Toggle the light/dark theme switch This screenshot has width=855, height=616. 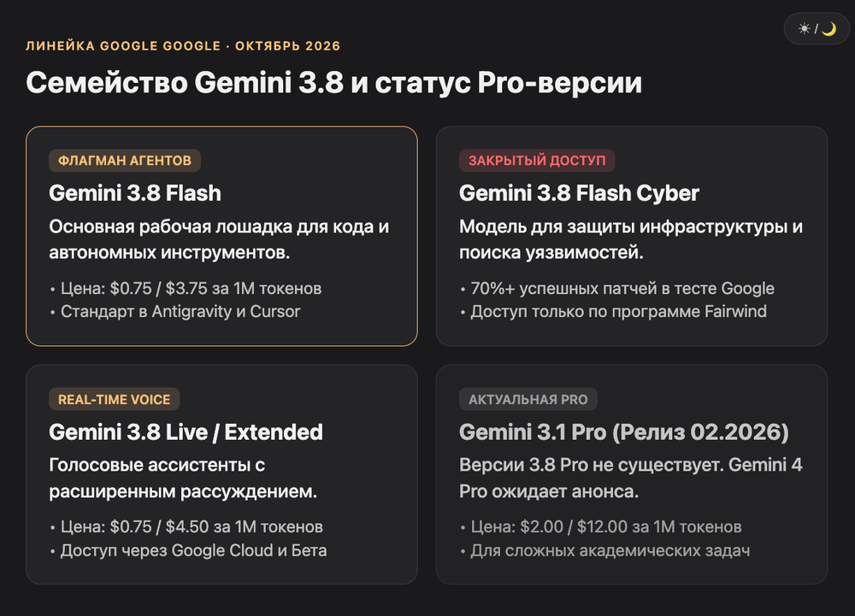pyautogui.click(x=817, y=28)
